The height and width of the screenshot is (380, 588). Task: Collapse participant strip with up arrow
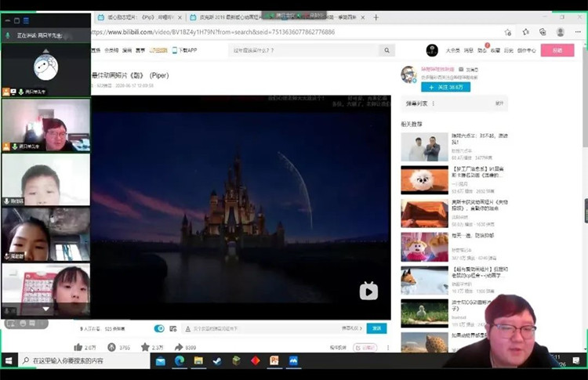pos(45,51)
